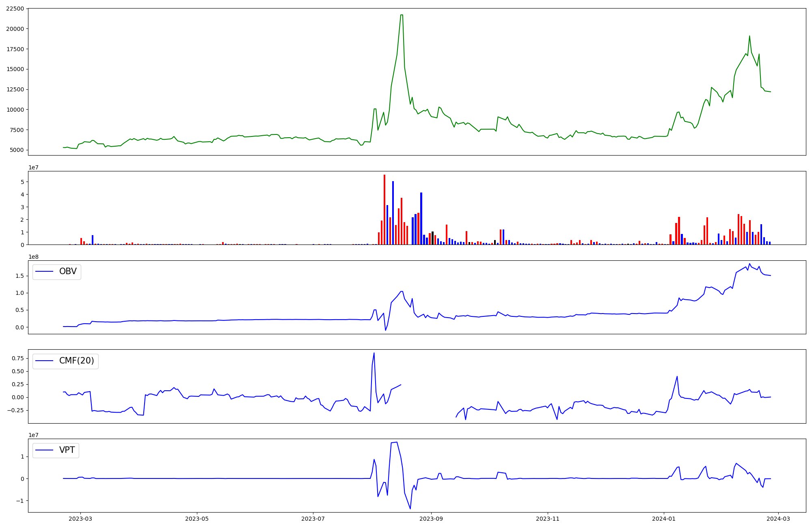
Task: Click the highest spike of the CMF(20) line
Action: pyautogui.click(x=374, y=353)
